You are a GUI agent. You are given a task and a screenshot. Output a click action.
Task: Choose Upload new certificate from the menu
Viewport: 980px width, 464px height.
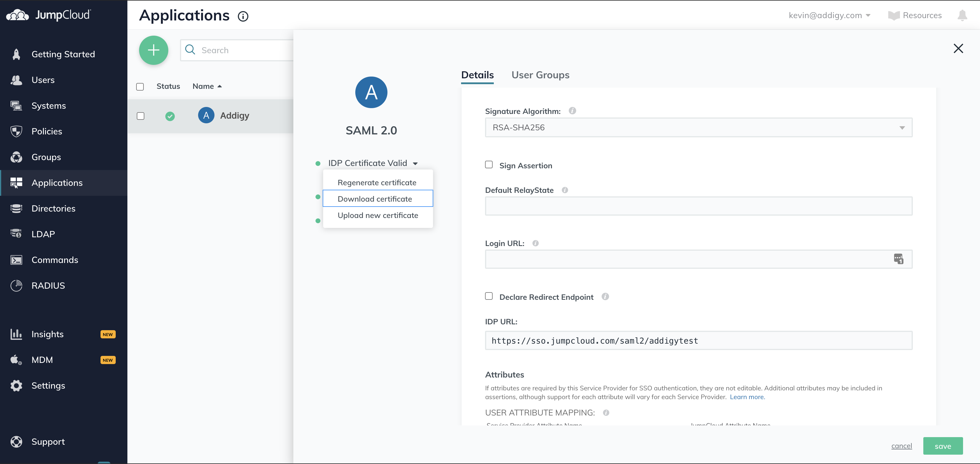click(378, 215)
